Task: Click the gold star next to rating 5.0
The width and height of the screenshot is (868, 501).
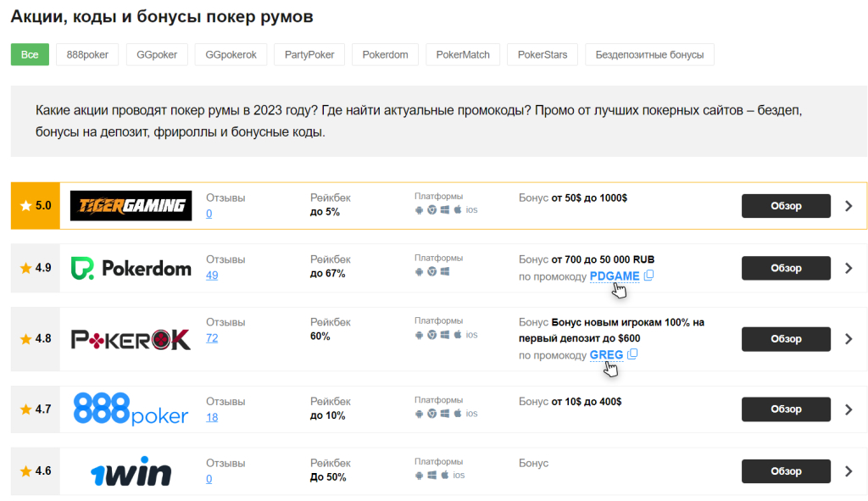Action: pyautogui.click(x=25, y=205)
